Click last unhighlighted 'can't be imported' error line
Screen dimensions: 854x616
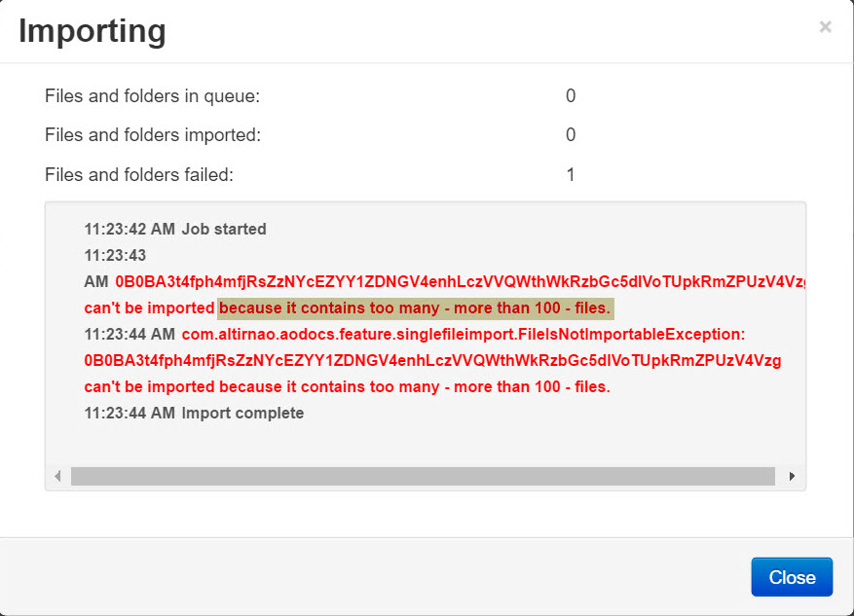347,387
